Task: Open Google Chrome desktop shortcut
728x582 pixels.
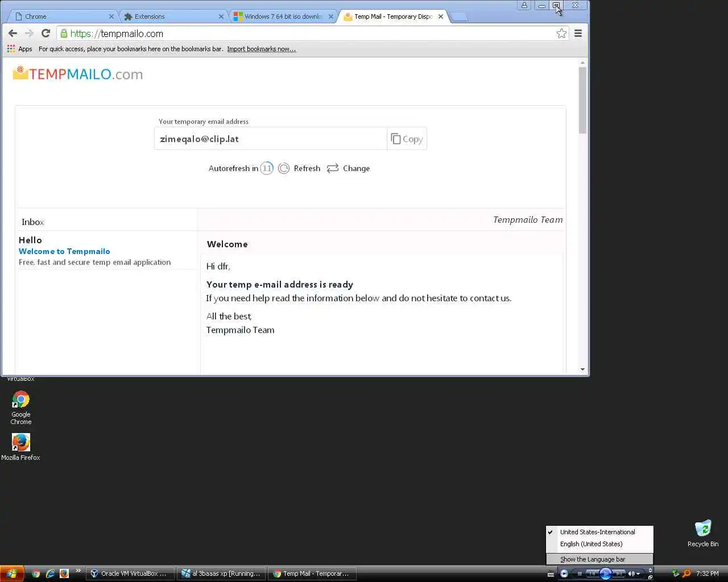Action: click(x=21, y=408)
